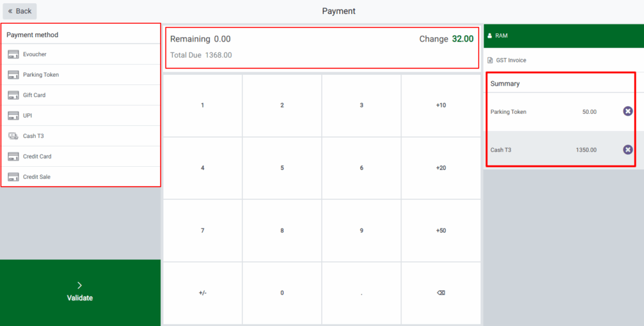Tap numpad key 2
Viewport: 644px width, 326px height.
(282, 105)
